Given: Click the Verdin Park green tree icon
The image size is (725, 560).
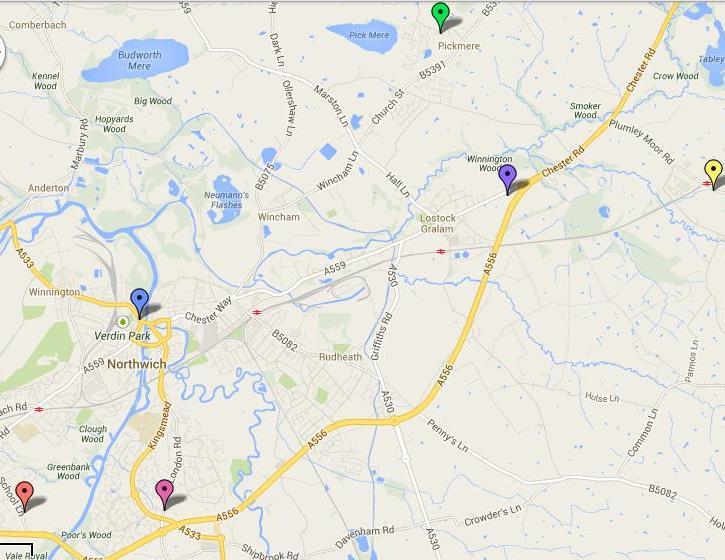Looking at the screenshot, I should (x=123, y=321).
